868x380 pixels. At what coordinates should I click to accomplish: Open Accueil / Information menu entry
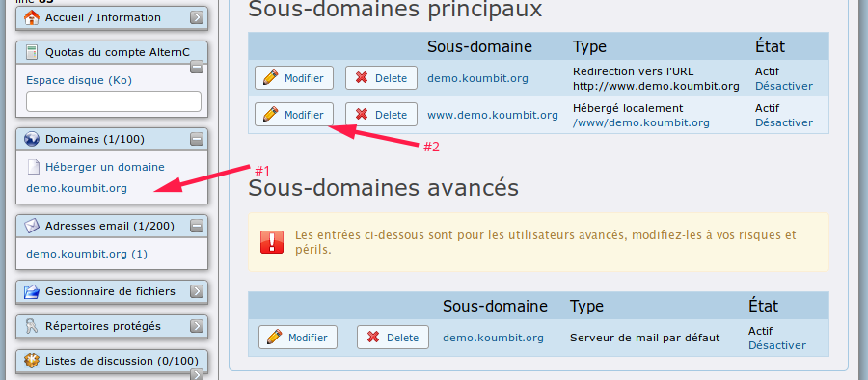click(x=103, y=17)
